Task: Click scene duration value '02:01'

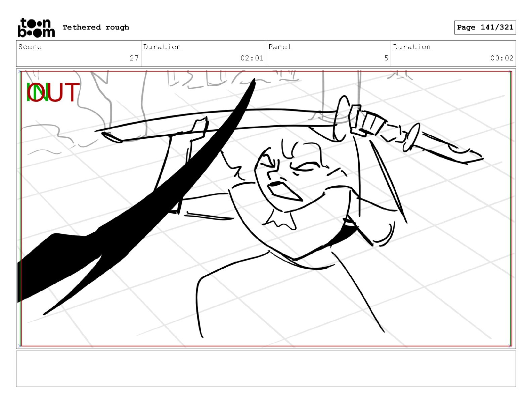Action: [252, 58]
